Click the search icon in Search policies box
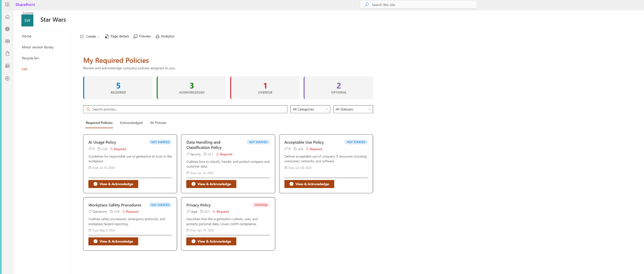Viewport: 644px width, 274px height. [88, 109]
